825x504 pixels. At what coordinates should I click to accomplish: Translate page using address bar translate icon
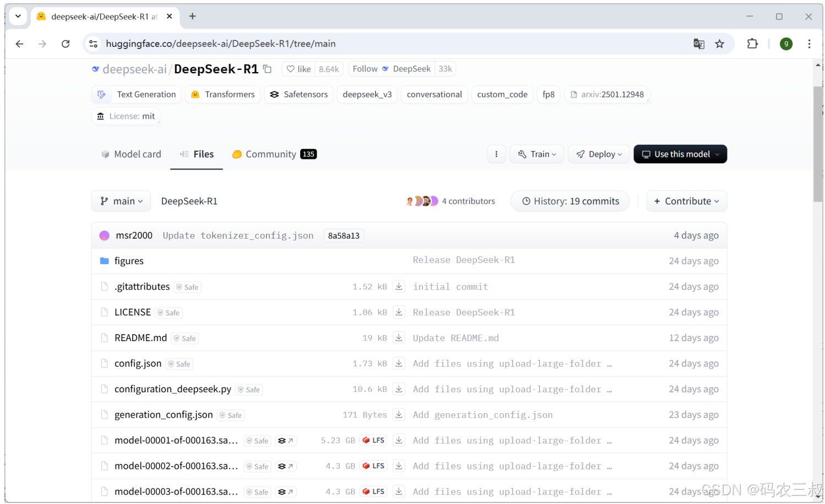(x=698, y=43)
